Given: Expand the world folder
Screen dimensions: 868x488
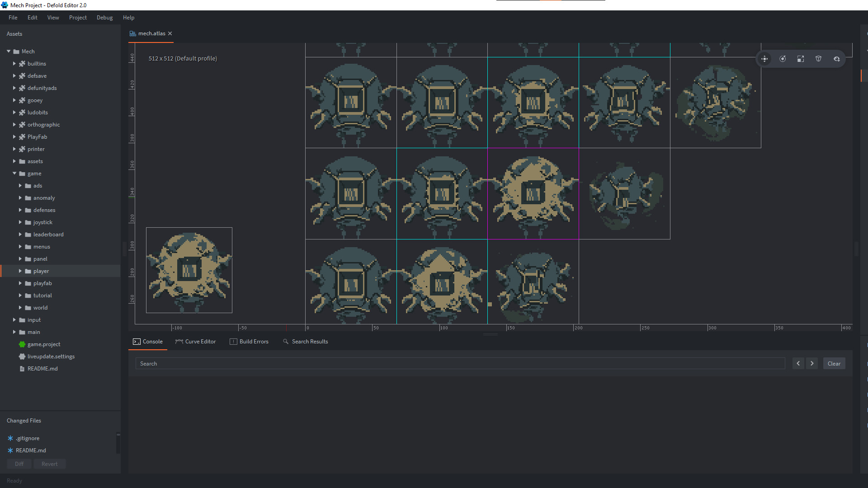Looking at the screenshot, I should click(20, 308).
